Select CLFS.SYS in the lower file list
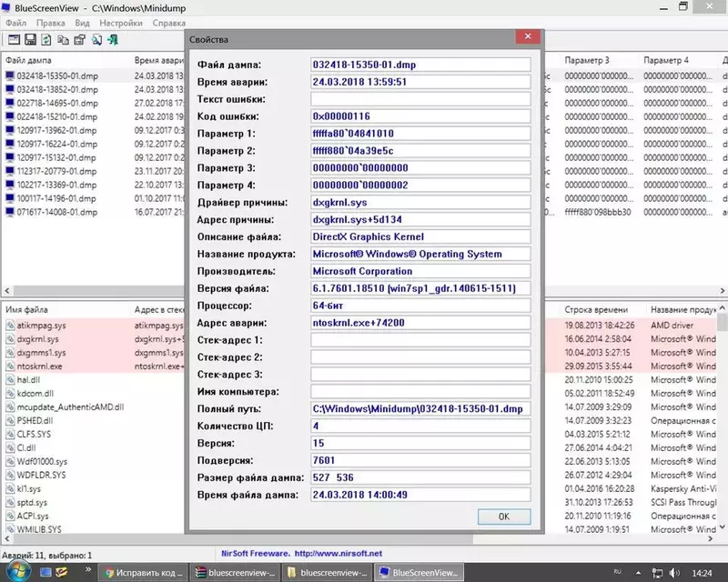The height and width of the screenshot is (582, 728). 34,435
